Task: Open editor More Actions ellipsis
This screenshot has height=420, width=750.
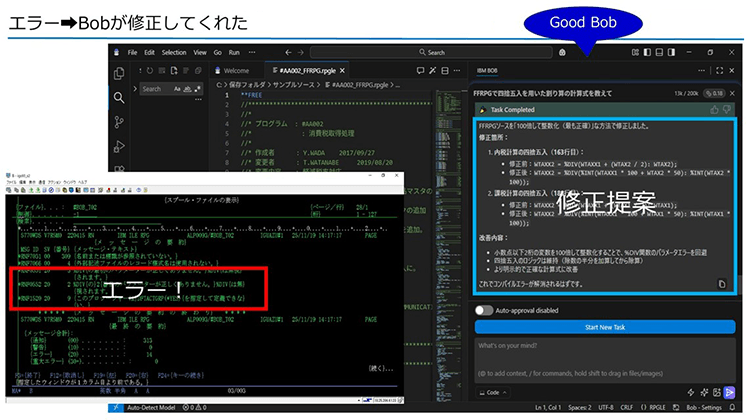Action: point(457,71)
